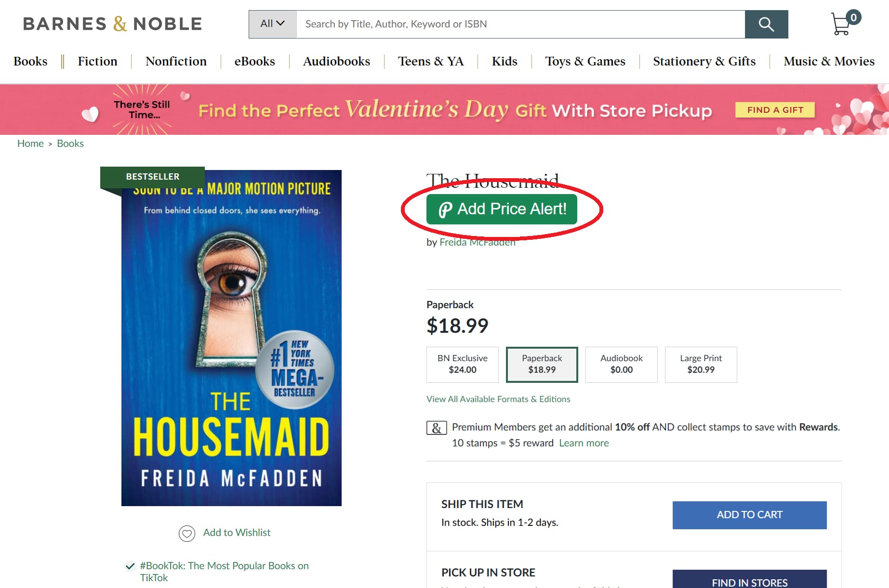Click the search magnifying glass icon

(766, 24)
